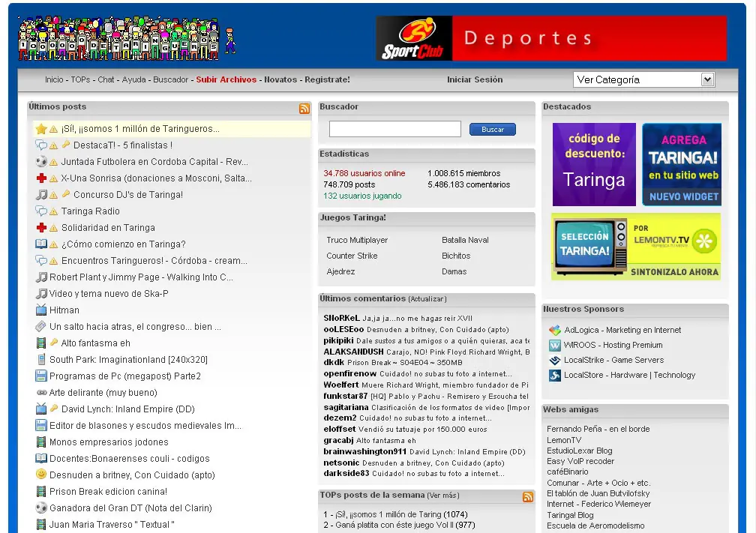The image size is (756, 533).
Task: Select Subir Archivos in the navigation bar
Action: [x=226, y=79]
